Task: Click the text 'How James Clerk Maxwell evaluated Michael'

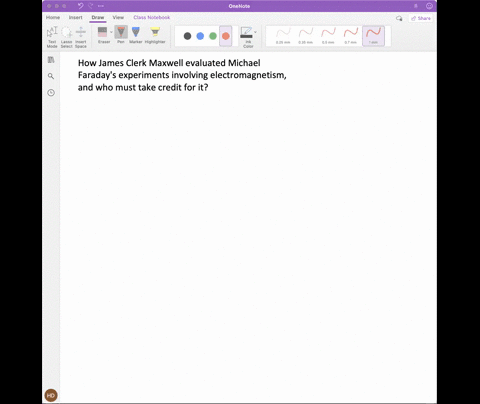Action: pos(169,63)
